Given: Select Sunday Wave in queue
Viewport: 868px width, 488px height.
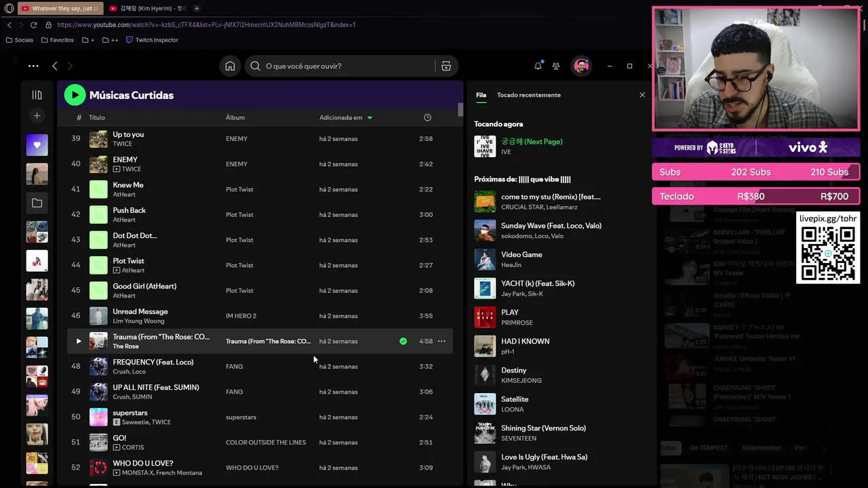Looking at the screenshot, I should (551, 226).
